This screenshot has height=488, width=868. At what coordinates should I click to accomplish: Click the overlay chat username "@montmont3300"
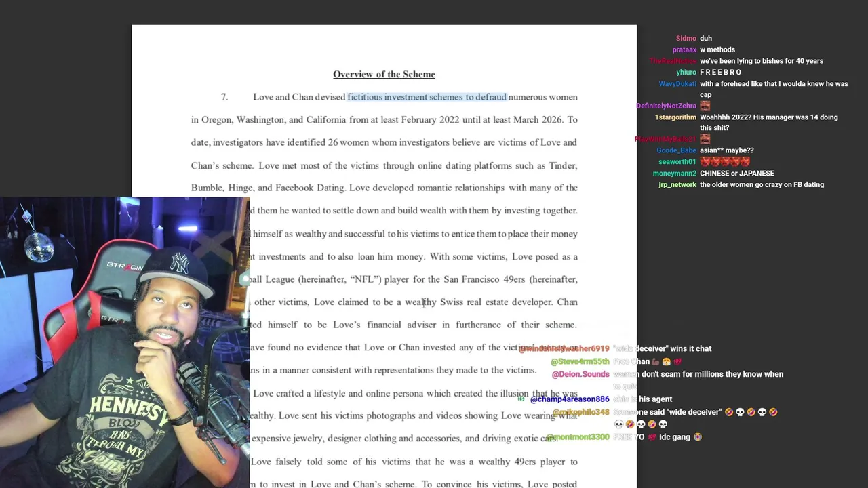point(578,437)
